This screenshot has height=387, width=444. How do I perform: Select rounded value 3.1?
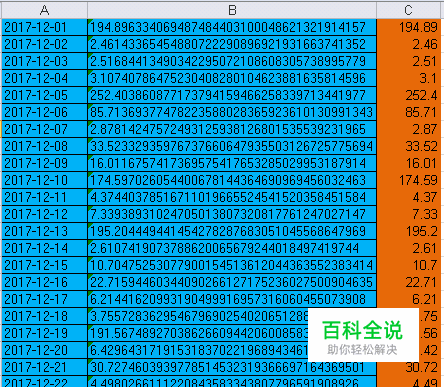(408, 78)
